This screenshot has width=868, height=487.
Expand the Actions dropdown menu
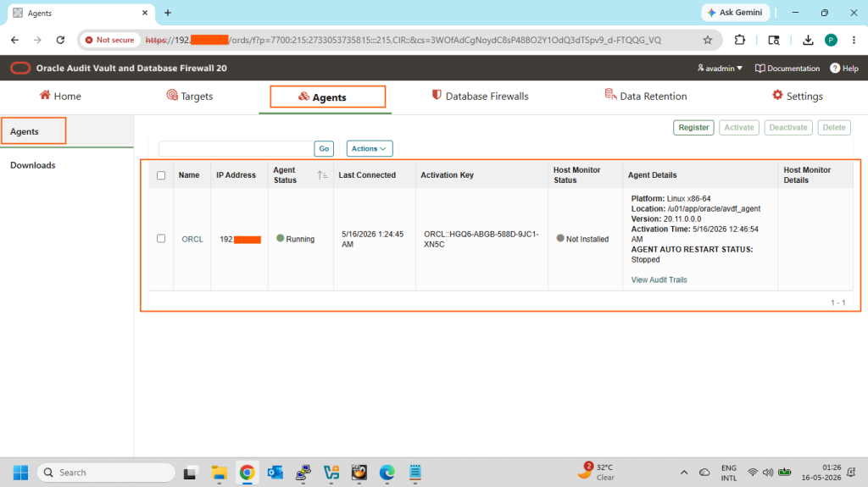pos(370,148)
